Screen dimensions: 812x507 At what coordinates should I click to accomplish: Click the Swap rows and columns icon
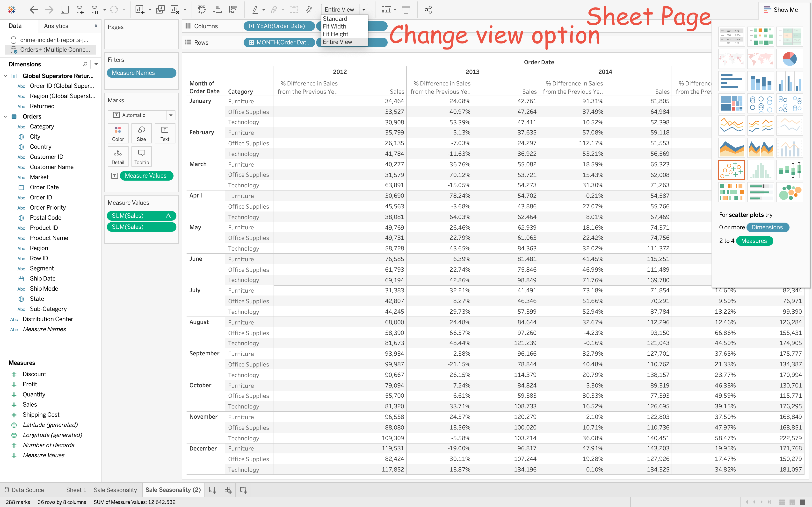tap(201, 10)
